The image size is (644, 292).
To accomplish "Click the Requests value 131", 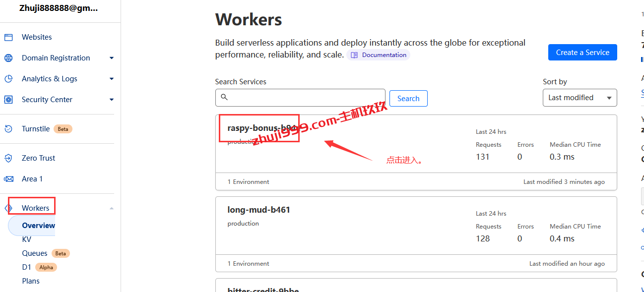I will [x=482, y=157].
